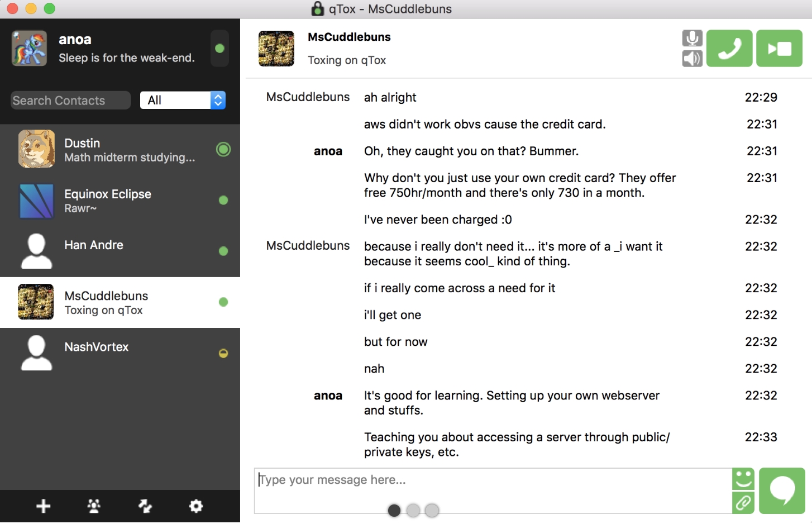The image size is (812, 524).
Task: Click the Search Contacts field
Action: [x=70, y=100]
